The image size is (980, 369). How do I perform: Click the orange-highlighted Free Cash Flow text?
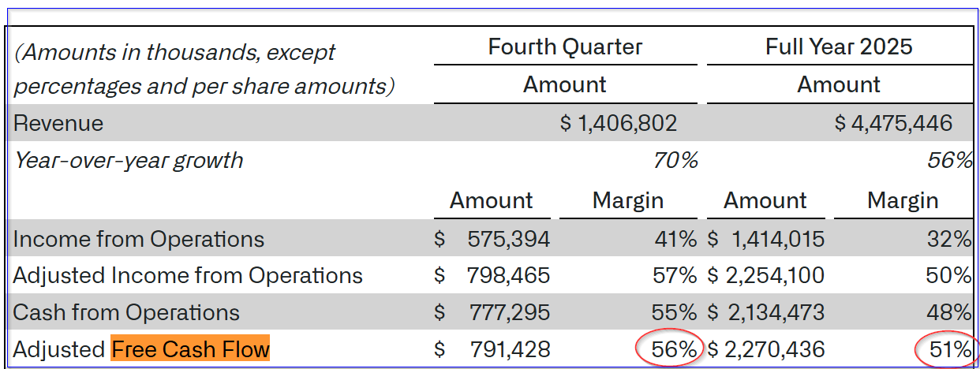(190, 348)
